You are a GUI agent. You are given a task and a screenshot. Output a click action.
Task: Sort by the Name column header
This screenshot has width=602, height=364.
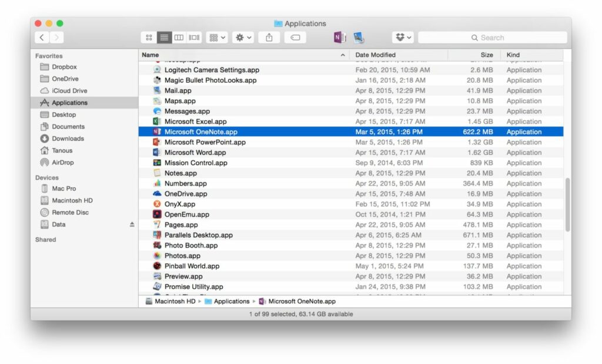(x=244, y=55)
